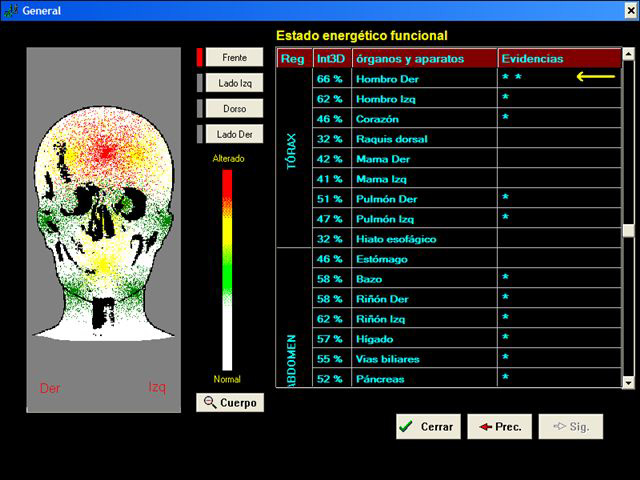Switch to Dorso view
This screenshot has width=640, height=480.
tap(234, 108)
